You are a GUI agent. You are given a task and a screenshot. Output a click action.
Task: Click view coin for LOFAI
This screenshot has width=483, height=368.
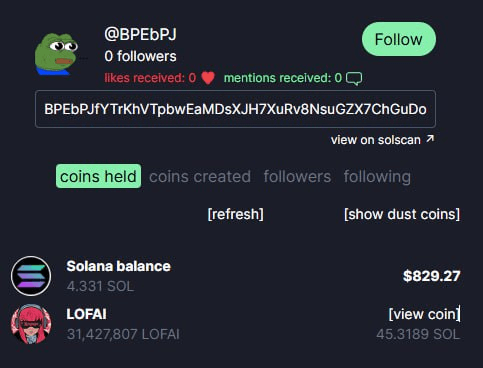pos(424,314)
